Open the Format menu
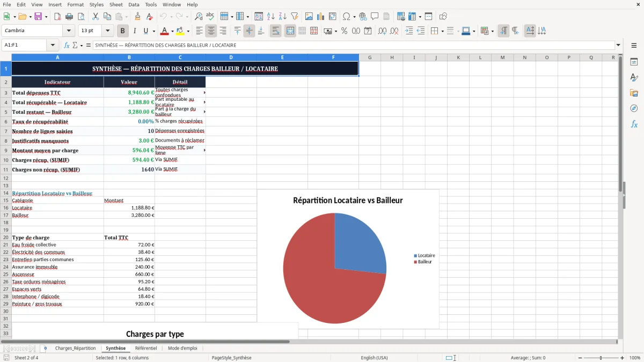 tap(75, 4)
